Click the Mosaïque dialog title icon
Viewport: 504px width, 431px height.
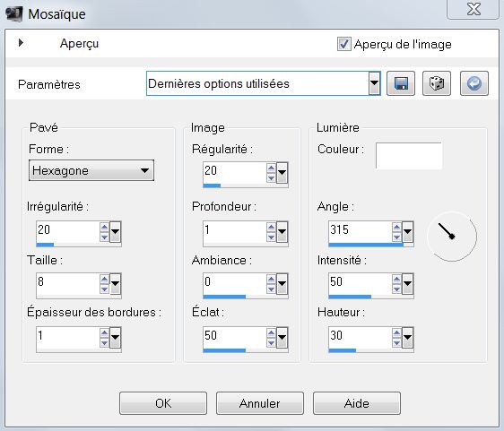[x=13, y=13]
